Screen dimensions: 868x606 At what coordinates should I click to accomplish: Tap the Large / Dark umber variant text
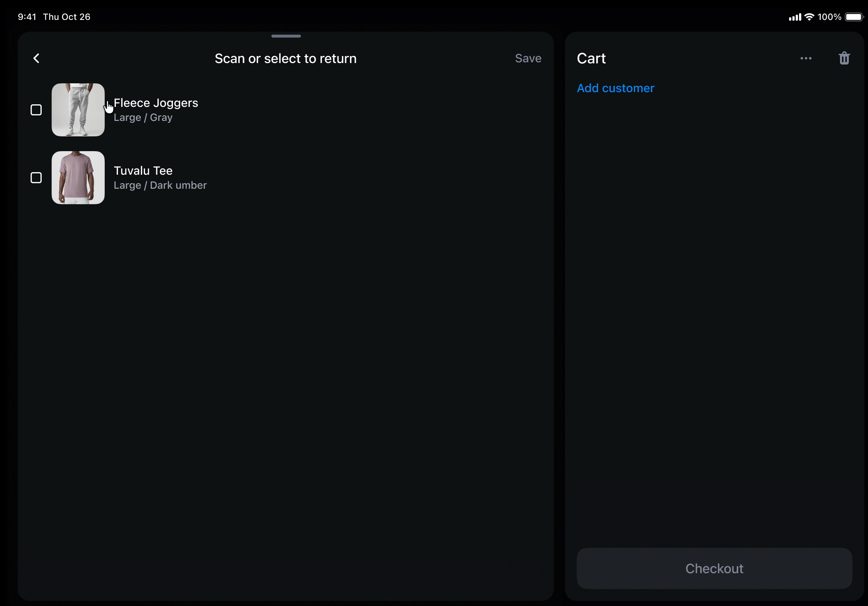point(160,185)
